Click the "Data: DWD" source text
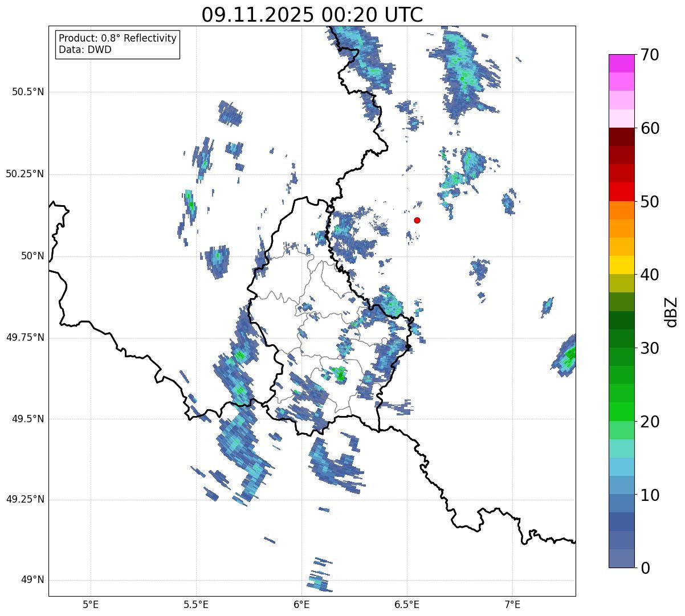685x616 pixels. tap(85, 50)
